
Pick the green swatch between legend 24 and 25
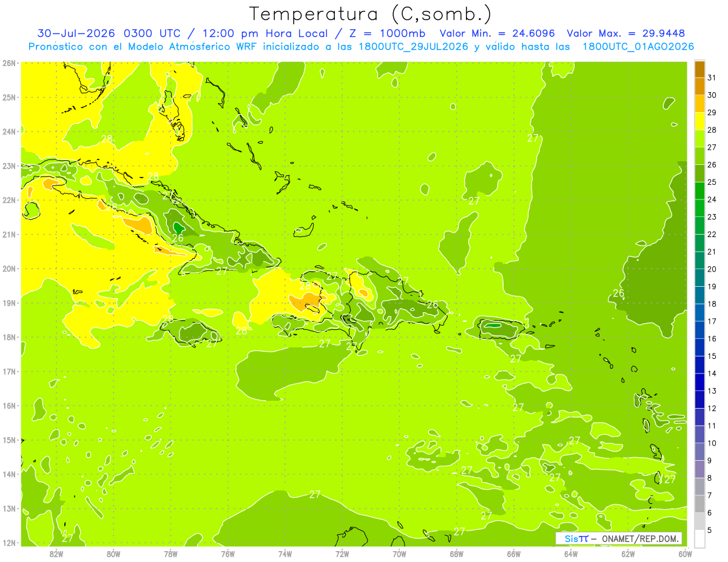click(x=699, y=190)
